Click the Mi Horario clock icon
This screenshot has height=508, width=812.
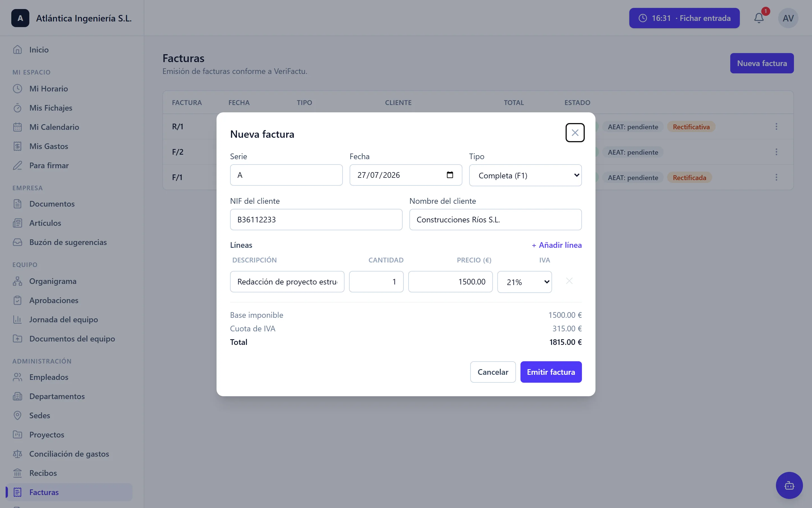tap(17, 89)
